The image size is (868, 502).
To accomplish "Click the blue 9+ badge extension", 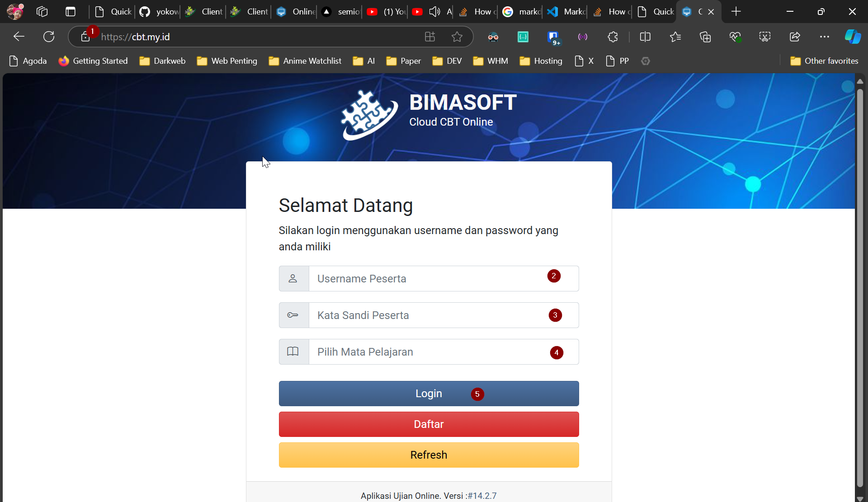I will [x=553, y=38].
